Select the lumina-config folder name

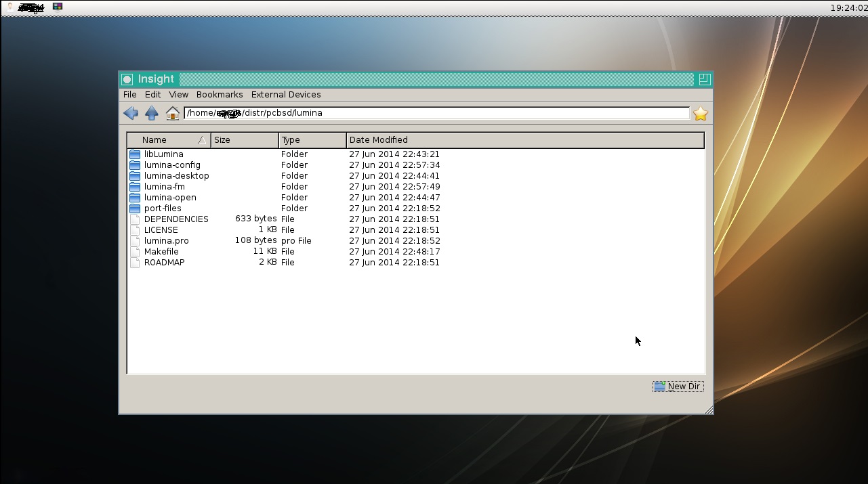172,165
